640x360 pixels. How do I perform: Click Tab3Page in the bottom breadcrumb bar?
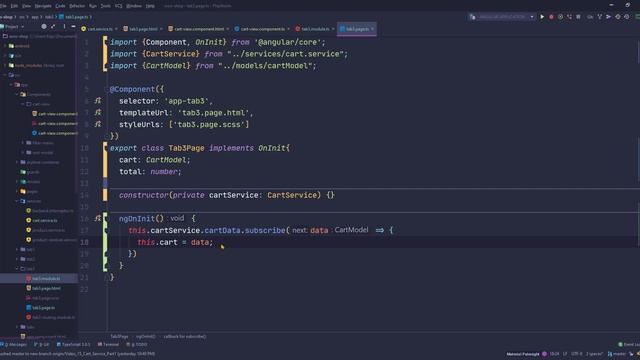(x=119, y=336)
